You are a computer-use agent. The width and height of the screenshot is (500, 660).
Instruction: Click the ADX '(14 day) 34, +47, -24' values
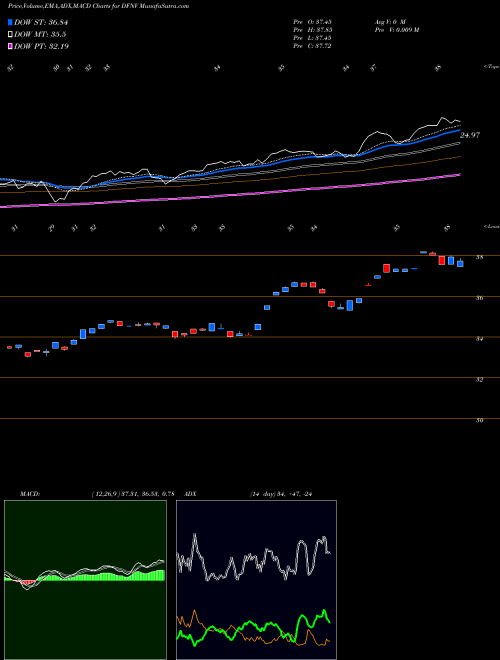280,494
